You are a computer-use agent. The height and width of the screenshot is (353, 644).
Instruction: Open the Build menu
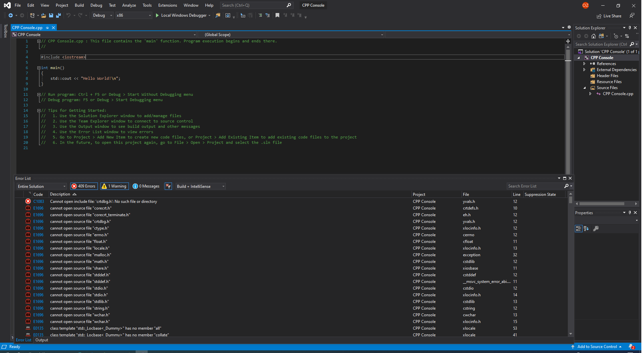[x=79, y=5]
